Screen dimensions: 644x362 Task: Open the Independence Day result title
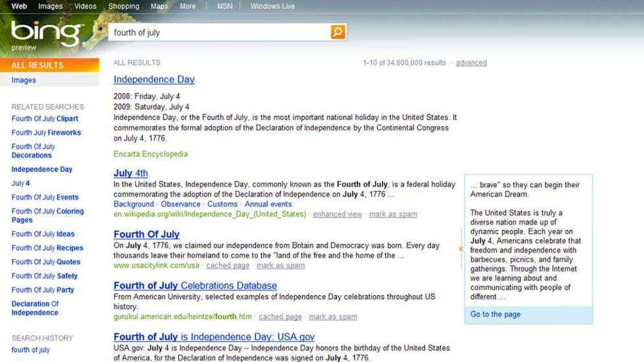pyautogui.click(x=154, y=80)
